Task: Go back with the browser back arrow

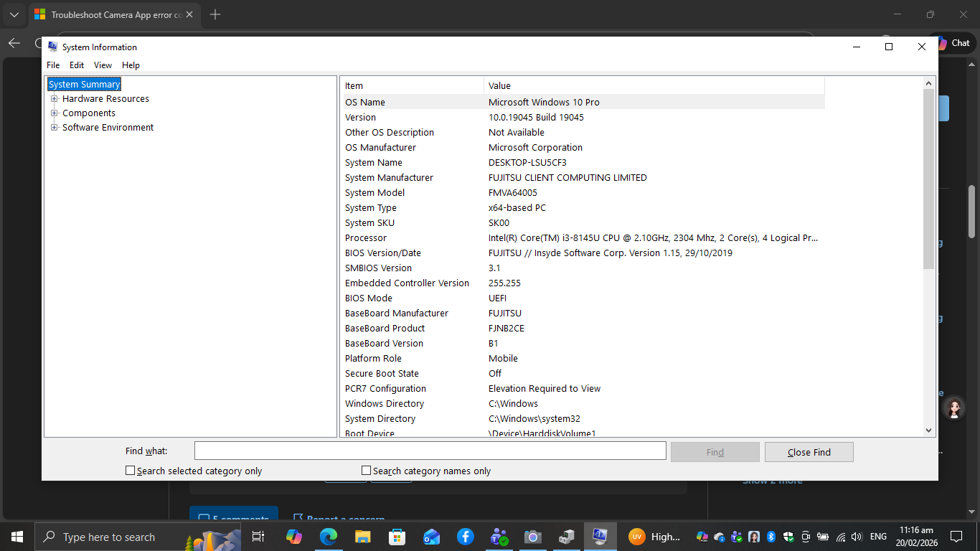Action: [x=14, y=43]
